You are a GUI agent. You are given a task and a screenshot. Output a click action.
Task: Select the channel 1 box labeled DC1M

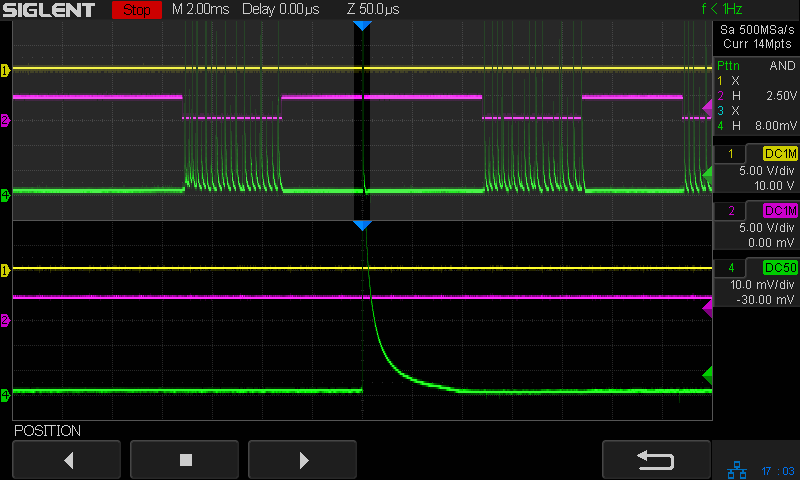coord(780,154)
